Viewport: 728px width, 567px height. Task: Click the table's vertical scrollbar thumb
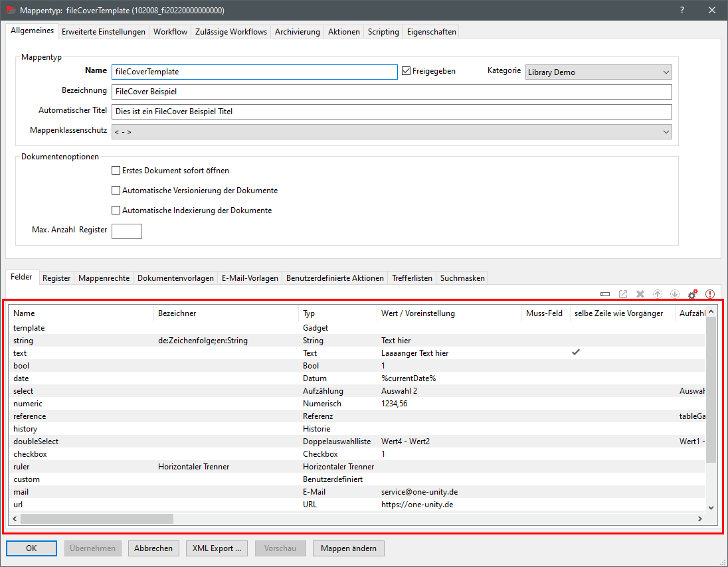pyautogui.click(x=710, y=389)
